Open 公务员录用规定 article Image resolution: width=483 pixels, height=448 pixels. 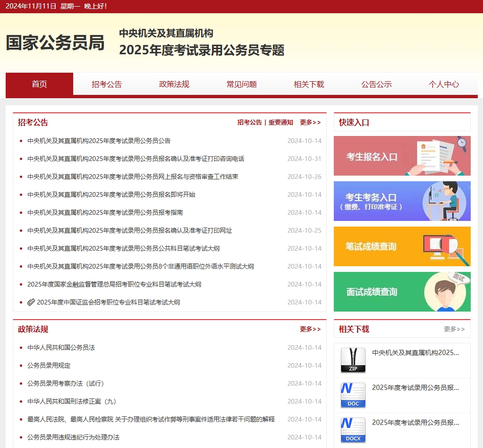(x=50, y=365)
